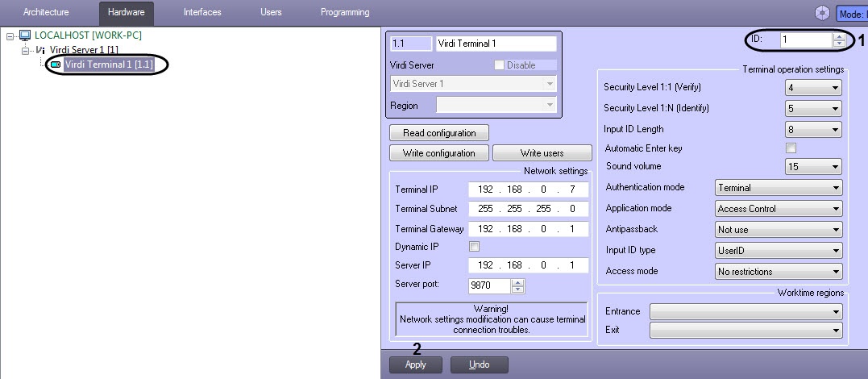Image resolution: width=868 pixels, height=379 pixels.
Task: Open the Programming tab
Action: 345,13
